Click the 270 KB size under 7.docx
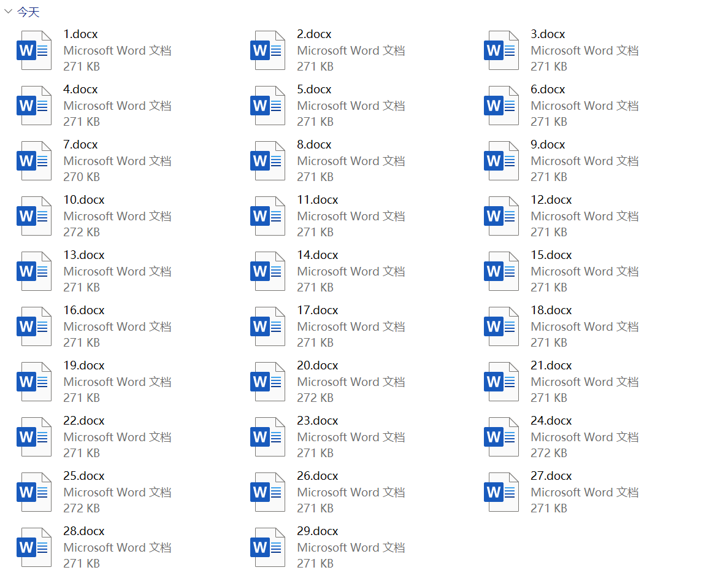The height and width of the screenshot is (578, 728). point(82,177)
